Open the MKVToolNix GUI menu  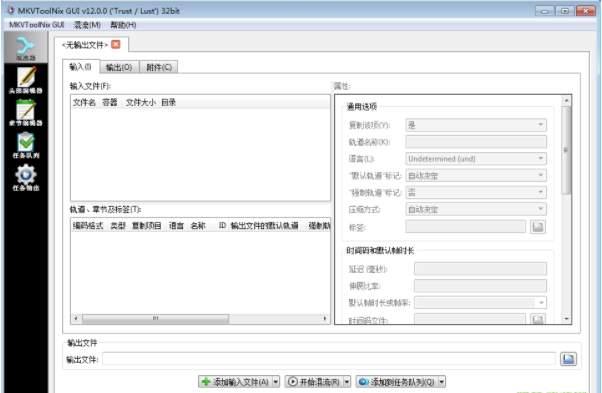(36, 25)
